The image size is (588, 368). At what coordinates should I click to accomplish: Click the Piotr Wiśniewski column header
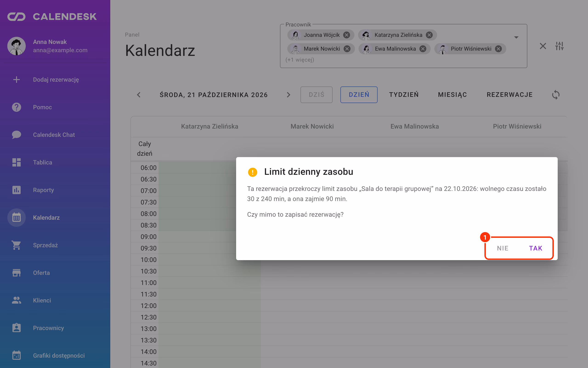pyautogui.click(x=517, y=126)
